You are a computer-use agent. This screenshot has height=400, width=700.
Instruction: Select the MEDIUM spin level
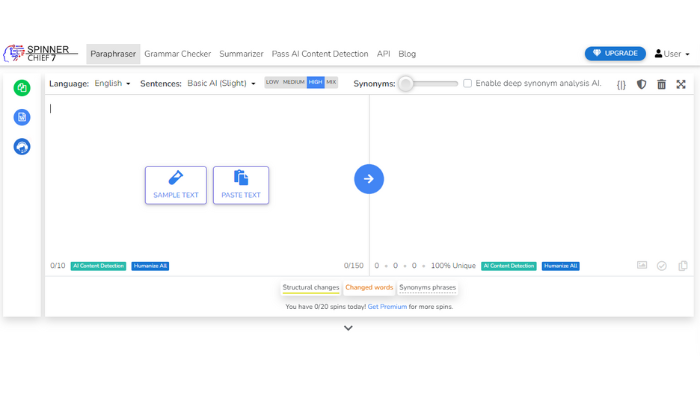pyautogui.click(x=294, y=82)
